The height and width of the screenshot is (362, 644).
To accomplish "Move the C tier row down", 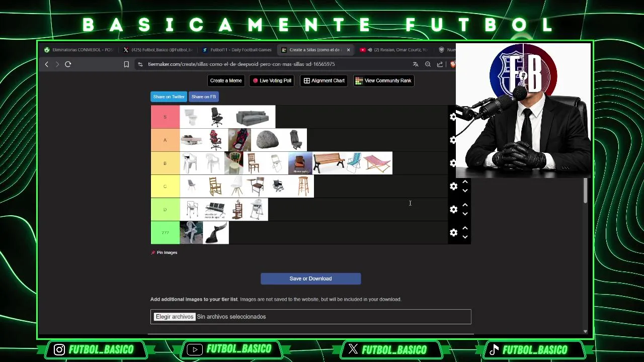I will pyautogui.click(x=465, y=191).
